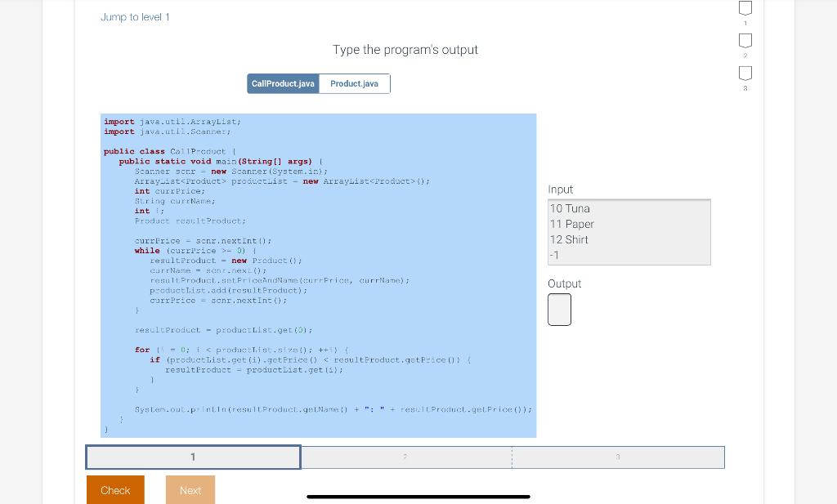Image resolution: width=837 pixels, height=504 pixels.
Task: Click the number below the second badge
Action: (745, 56)
